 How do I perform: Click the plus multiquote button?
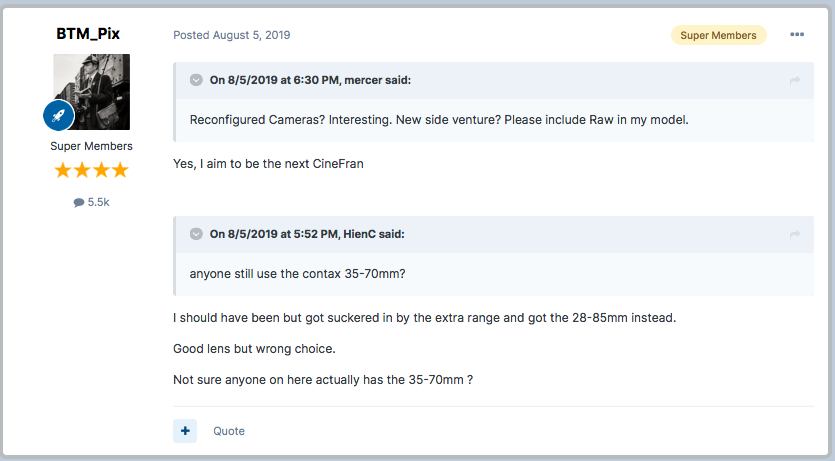185,431
